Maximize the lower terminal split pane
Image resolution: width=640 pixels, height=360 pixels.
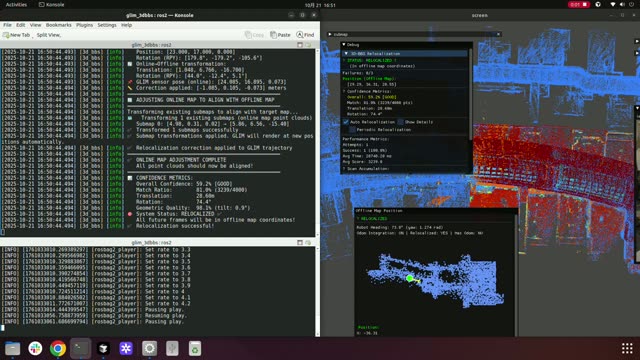(x=300, y=242)
